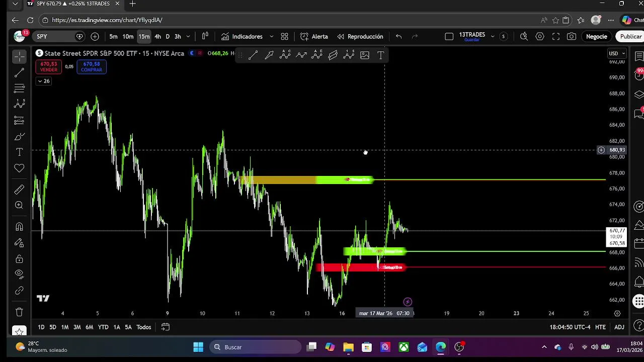
Task: Switch to 5m timeframe
Action: pos(114,36)
